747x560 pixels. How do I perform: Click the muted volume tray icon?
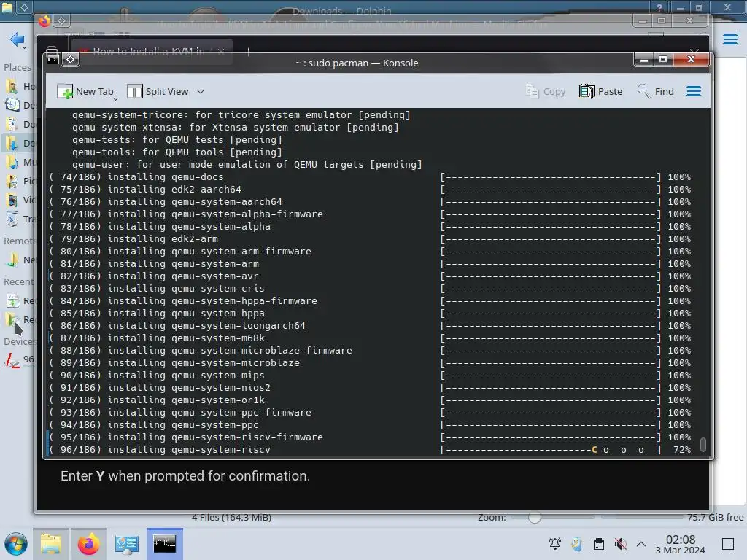click(x=620, y=544)
